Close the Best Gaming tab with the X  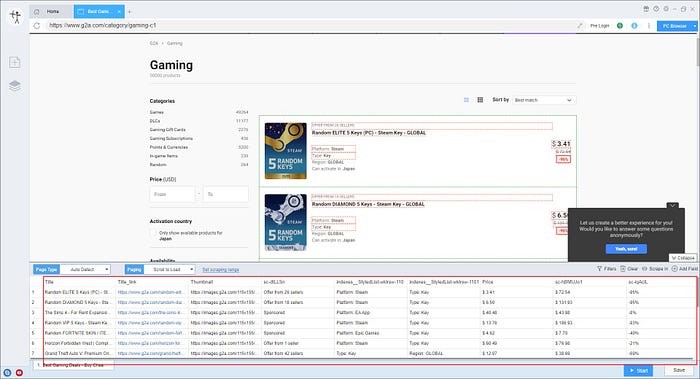tap(119, 12)
